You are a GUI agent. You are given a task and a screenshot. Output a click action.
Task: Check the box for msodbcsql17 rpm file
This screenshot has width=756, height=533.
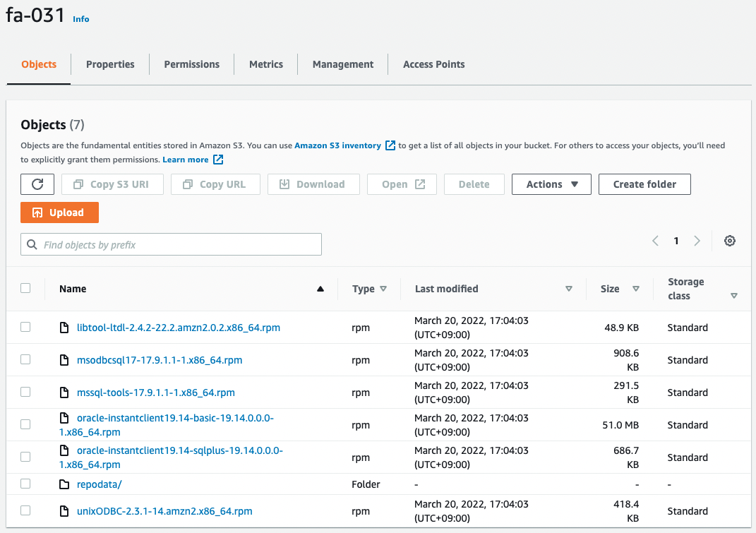25,359
